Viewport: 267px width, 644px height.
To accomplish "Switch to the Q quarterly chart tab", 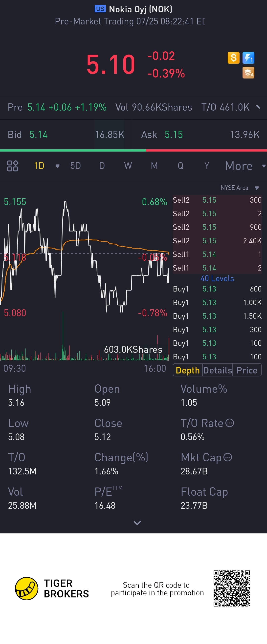I will 180,166.
